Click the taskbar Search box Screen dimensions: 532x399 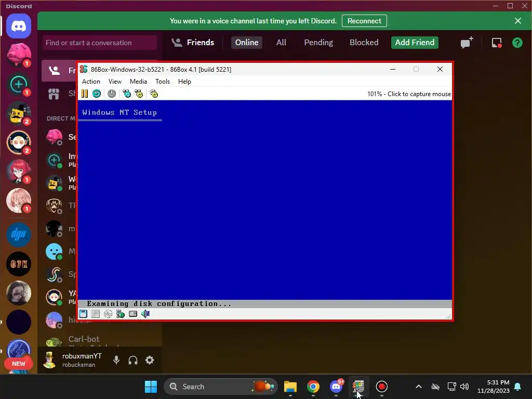point(220,387)
